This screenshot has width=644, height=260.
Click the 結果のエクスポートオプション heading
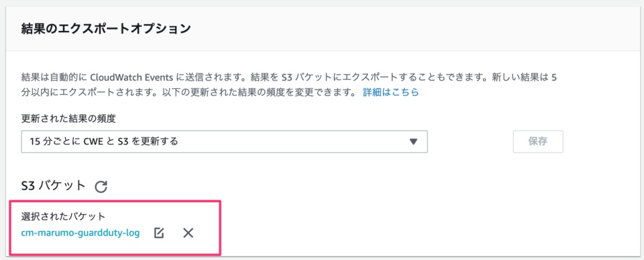[106, 29]
